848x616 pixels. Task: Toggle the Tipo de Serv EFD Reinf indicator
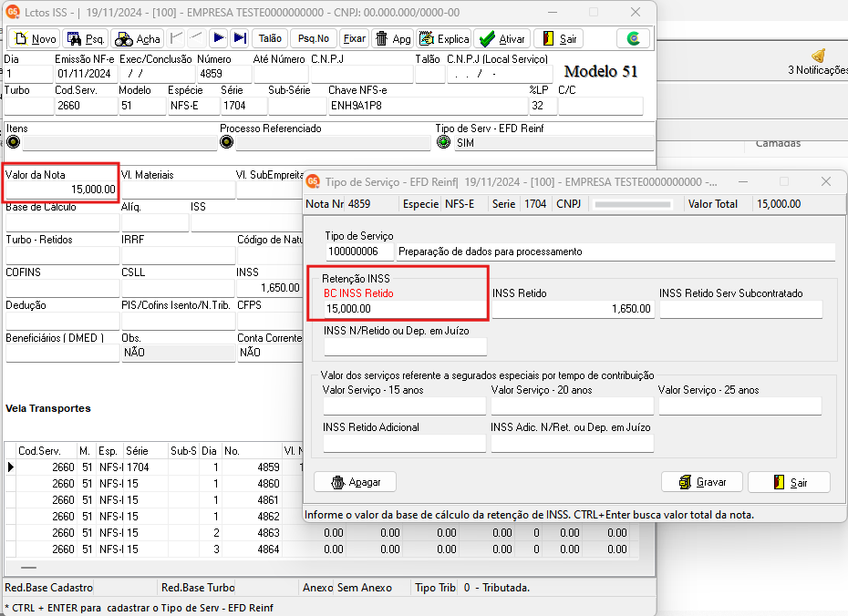pos(443,142)
